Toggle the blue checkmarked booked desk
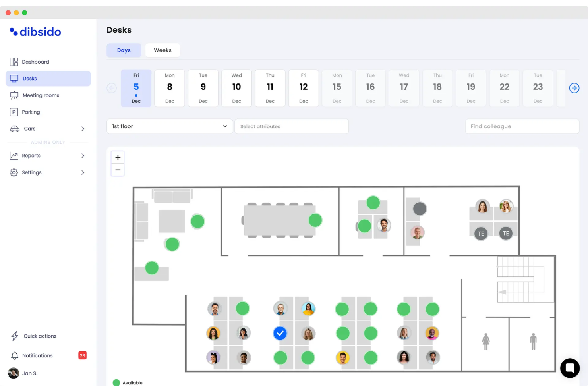The height and width of the screenshot is (392, 588). [280, 333]
